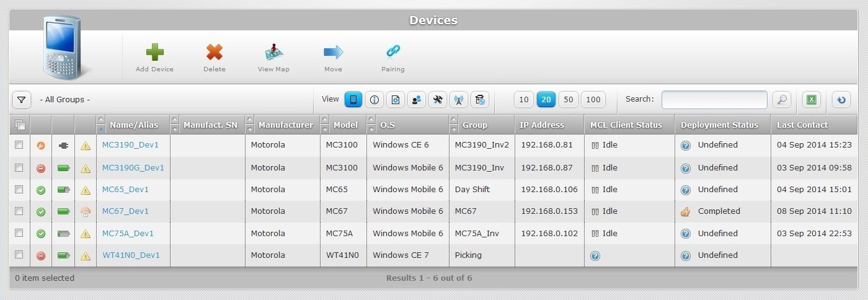Refresh the devices list
The height and width of the screenshot is (300, 868).
coord(841,100)
